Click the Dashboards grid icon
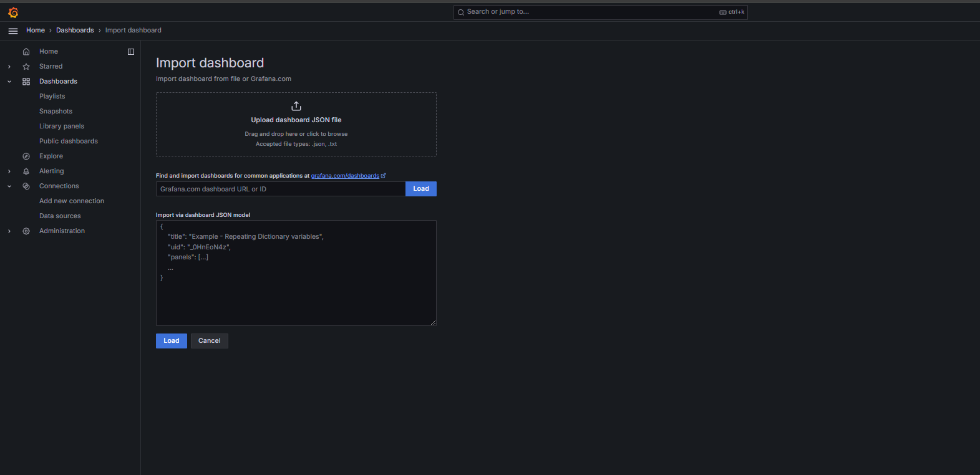Screen dimensions: 980x475 coord(26,82)
